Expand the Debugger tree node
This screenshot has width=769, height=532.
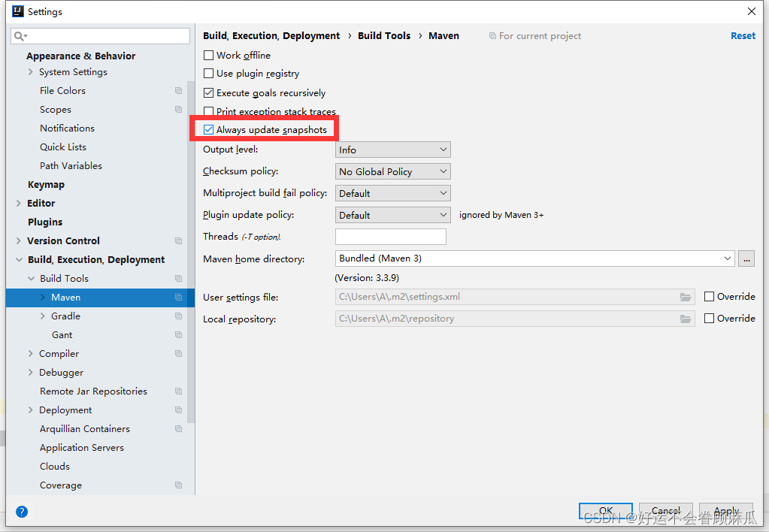click(x=30, y=373)
